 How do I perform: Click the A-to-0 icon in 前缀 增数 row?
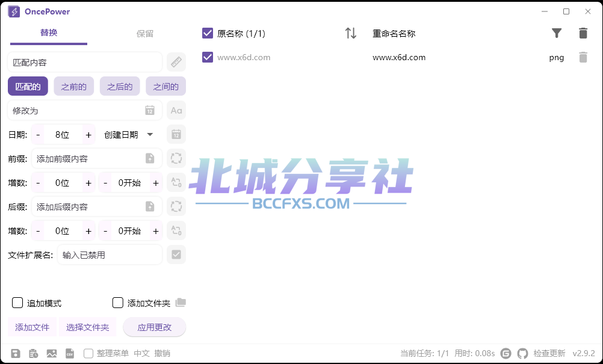[x=176, y=182]
